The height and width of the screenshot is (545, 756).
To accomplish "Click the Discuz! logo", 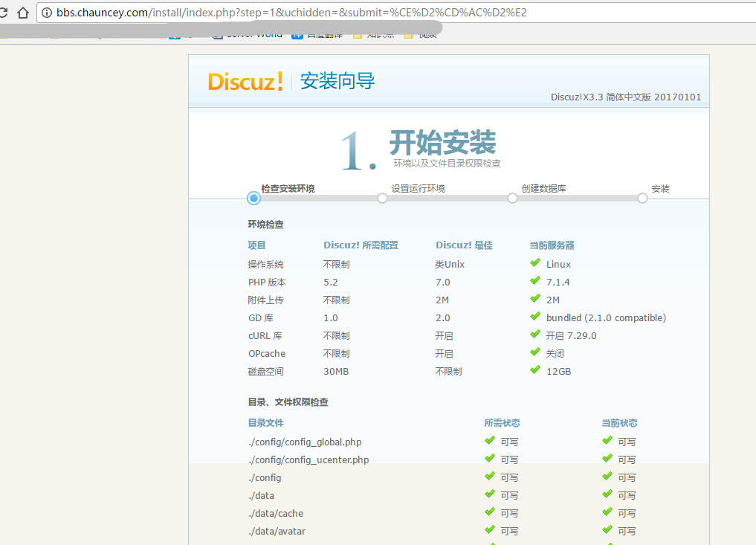I will click(245, 82).
